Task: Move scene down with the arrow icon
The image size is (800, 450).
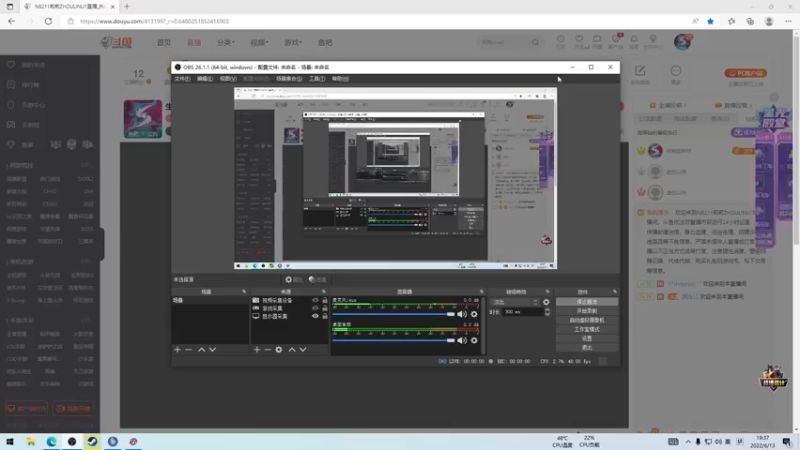Action: (213, 350)
